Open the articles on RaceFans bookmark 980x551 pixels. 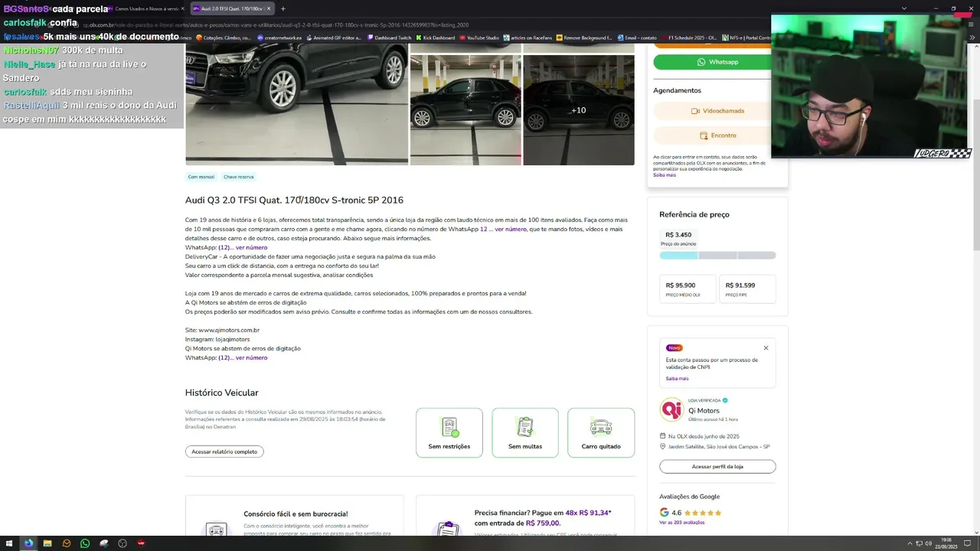pyautogui.click(x=528, y=37)
